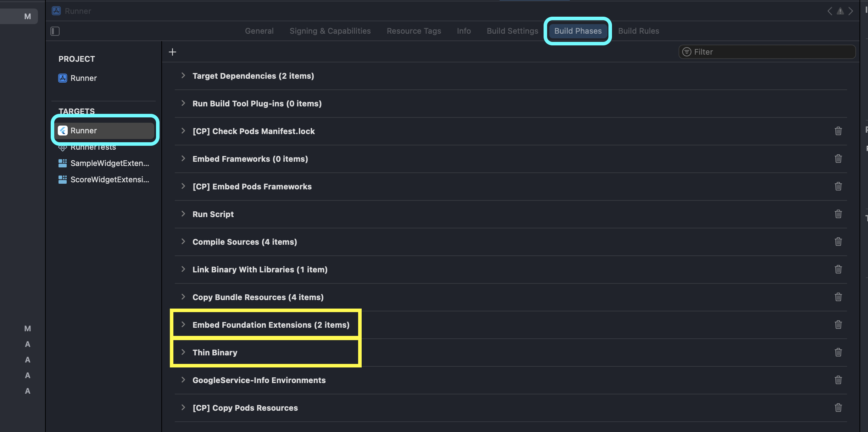Viewport: 868px width, 432px height.
Task: Open the Resource Tags tab
Action: click(414, 31)
